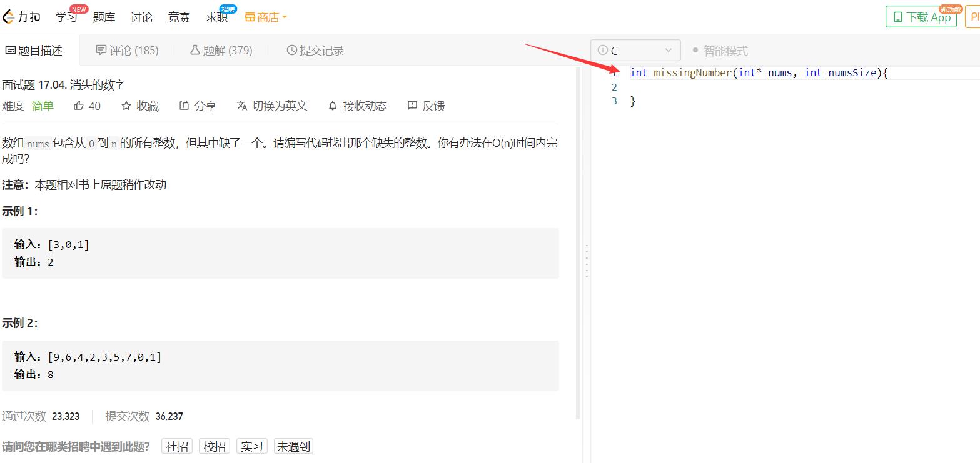Click the problem title 面试题 17.04. 消失的数字
The height and width of the screenshot is (463, 980).
coord(64,85)
